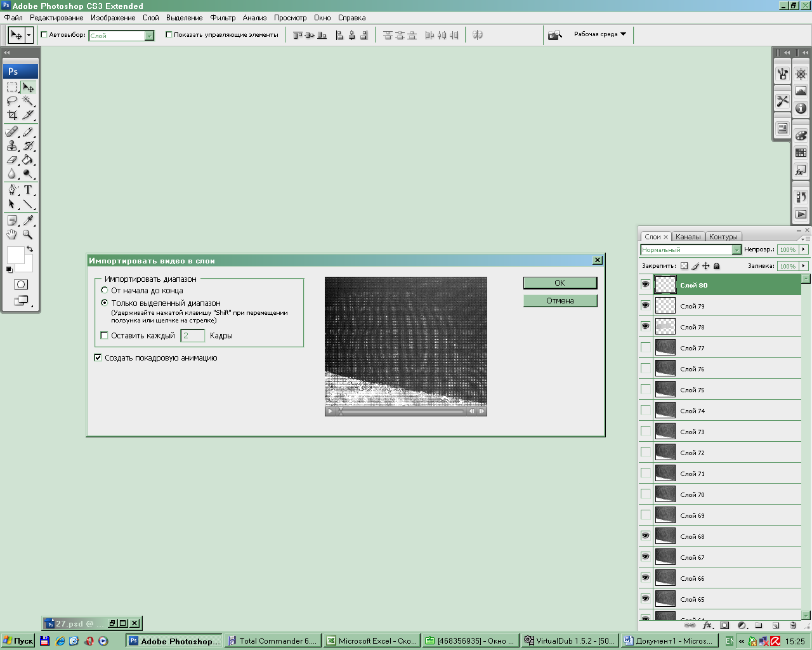Select the Eyedropper tool
The image size is (812, 650).
28,220
